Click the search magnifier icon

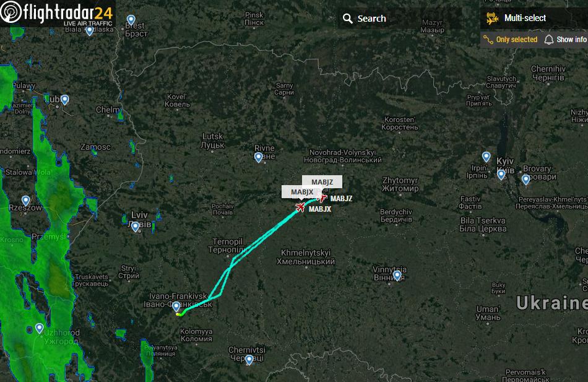(348, 19)
